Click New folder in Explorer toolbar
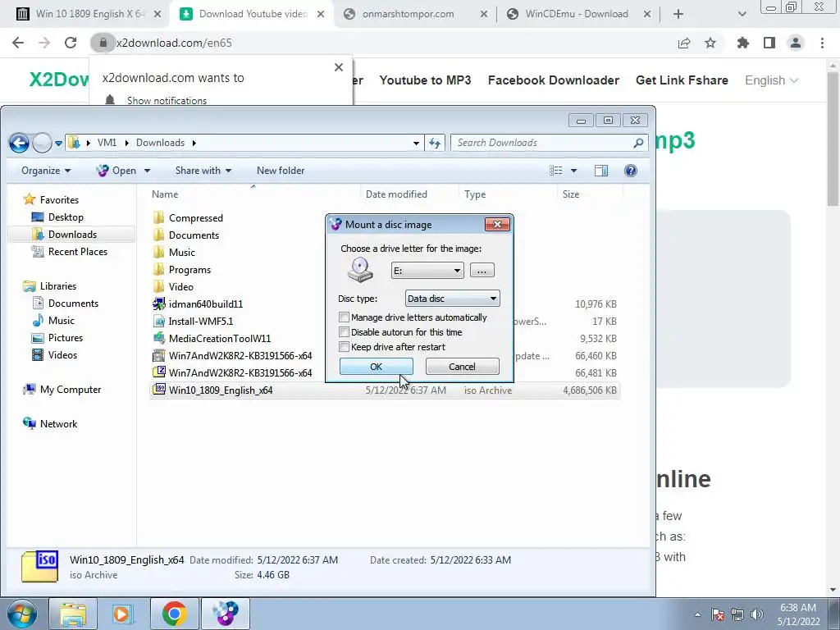Viewport: 840px width, 630px height. [281, 171]
